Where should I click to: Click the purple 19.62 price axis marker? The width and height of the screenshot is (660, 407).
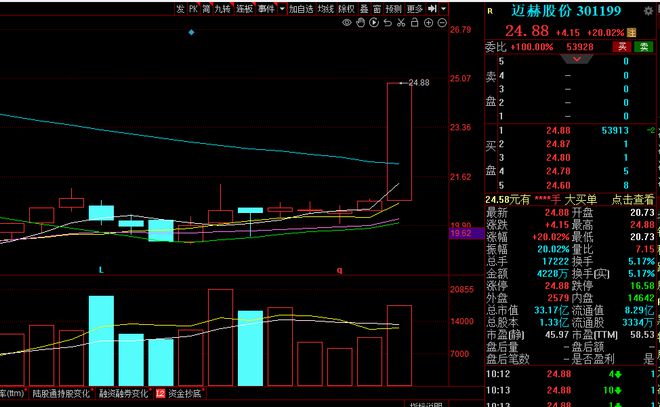(x=466, y=233)
